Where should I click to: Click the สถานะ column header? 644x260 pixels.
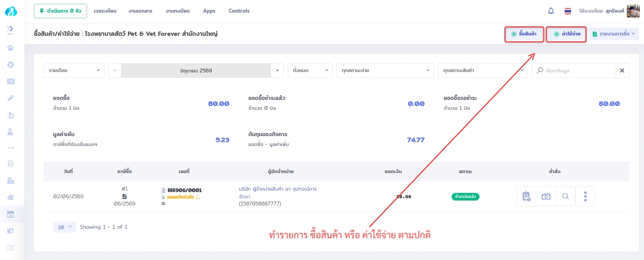click(465, 172)
